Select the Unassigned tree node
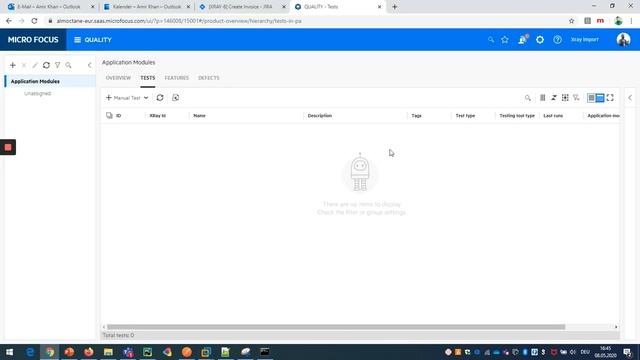 pos(38,93)
